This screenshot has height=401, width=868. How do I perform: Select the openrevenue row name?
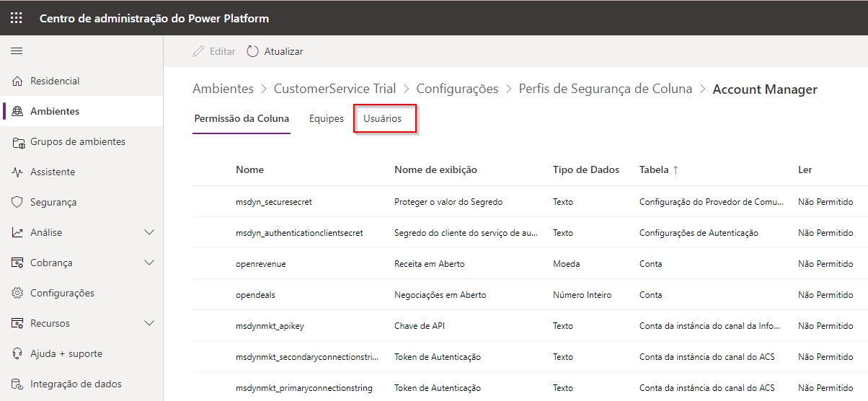pyautogui.click(x=261, y=264)
